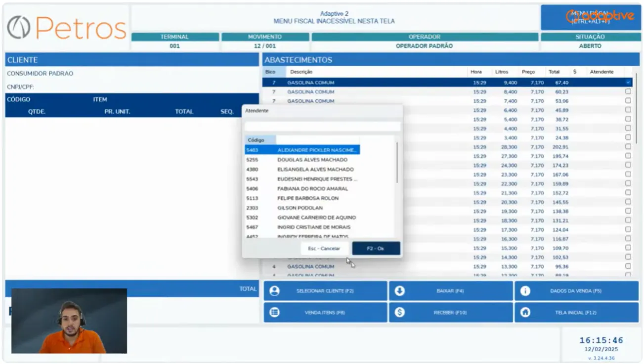Image resolution: width=644 pixels, height=364 pixels.
Task: Click the Total column header in Abastecimentos
Action: pos(558,72)
